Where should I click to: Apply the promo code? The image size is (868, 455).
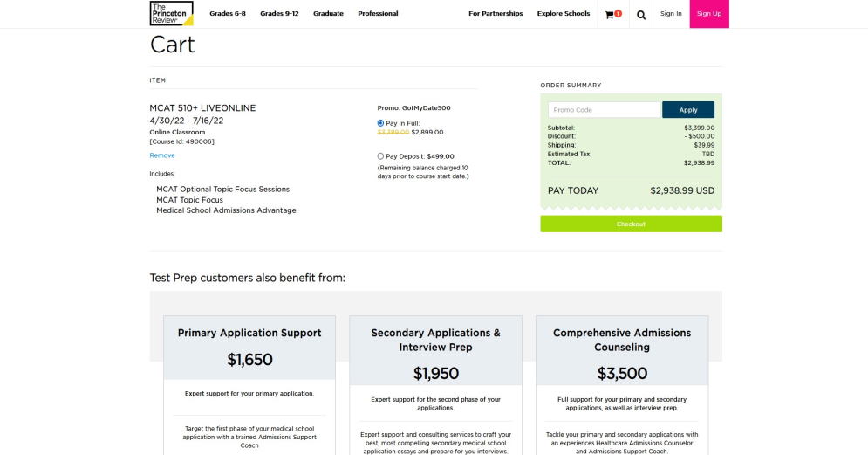click(688, 110)
